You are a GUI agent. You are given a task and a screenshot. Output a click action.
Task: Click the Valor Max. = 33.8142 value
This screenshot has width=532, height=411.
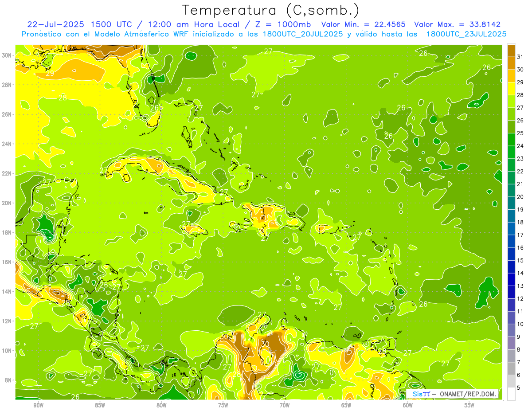[457, 24]
